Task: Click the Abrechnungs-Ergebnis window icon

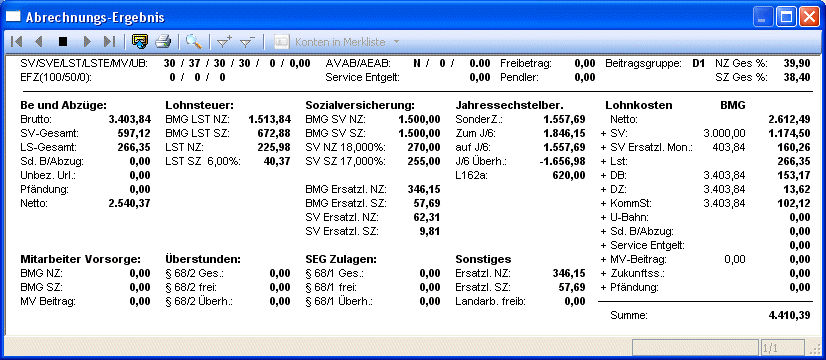Action: pyautogui.click(x=13, y=17)
